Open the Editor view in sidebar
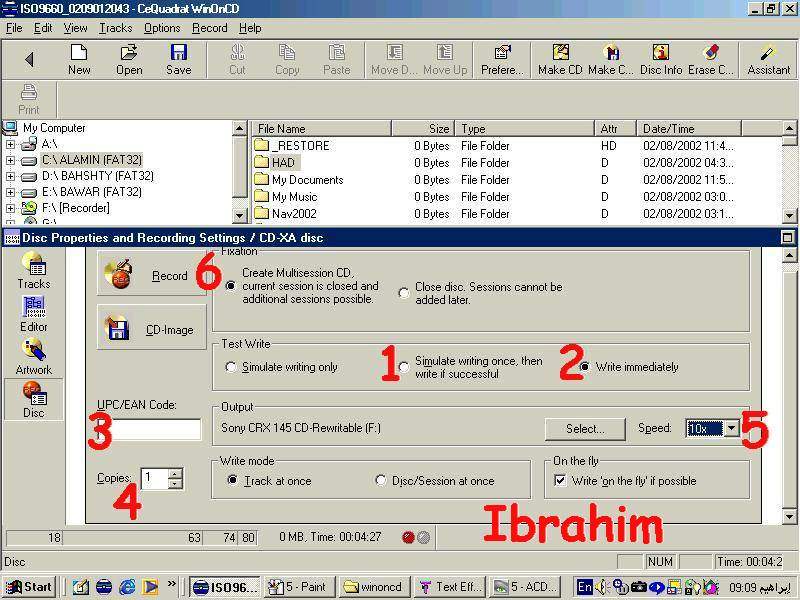 click(34, 314)
